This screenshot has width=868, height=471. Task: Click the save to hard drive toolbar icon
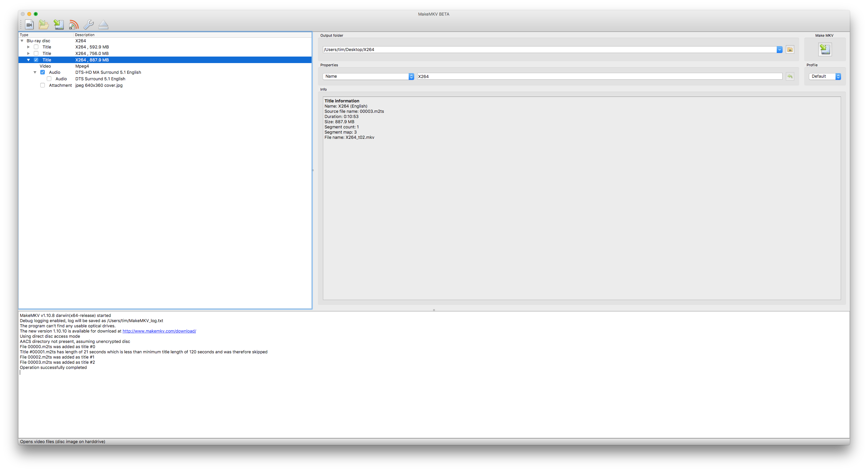pos(59,25)
